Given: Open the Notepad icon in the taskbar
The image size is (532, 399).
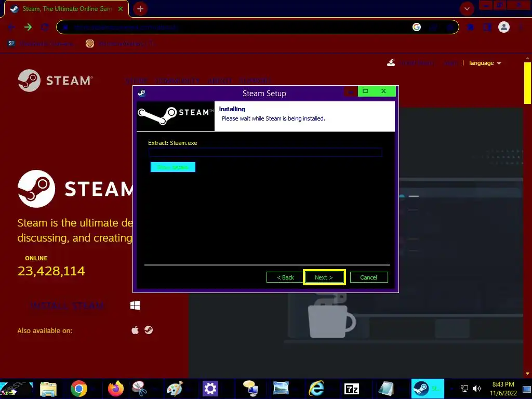Looking at the screenshot, I should tap(386, 389).
